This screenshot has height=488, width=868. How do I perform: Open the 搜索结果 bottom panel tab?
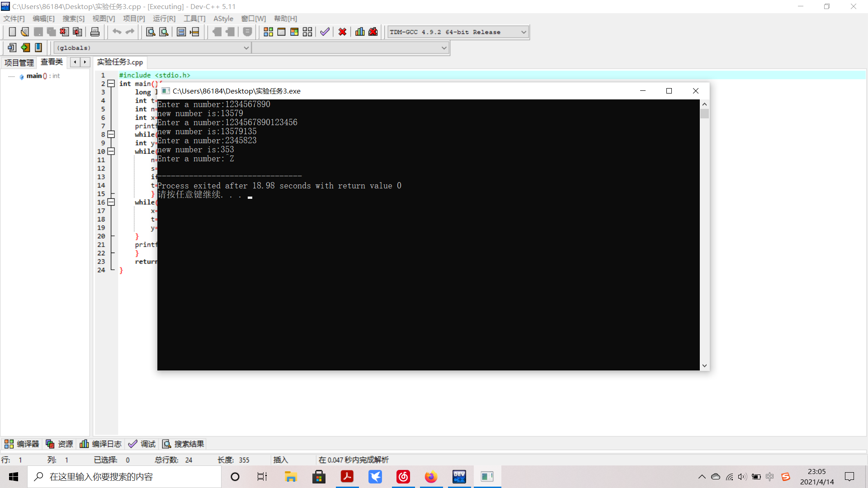coord(184,444)
